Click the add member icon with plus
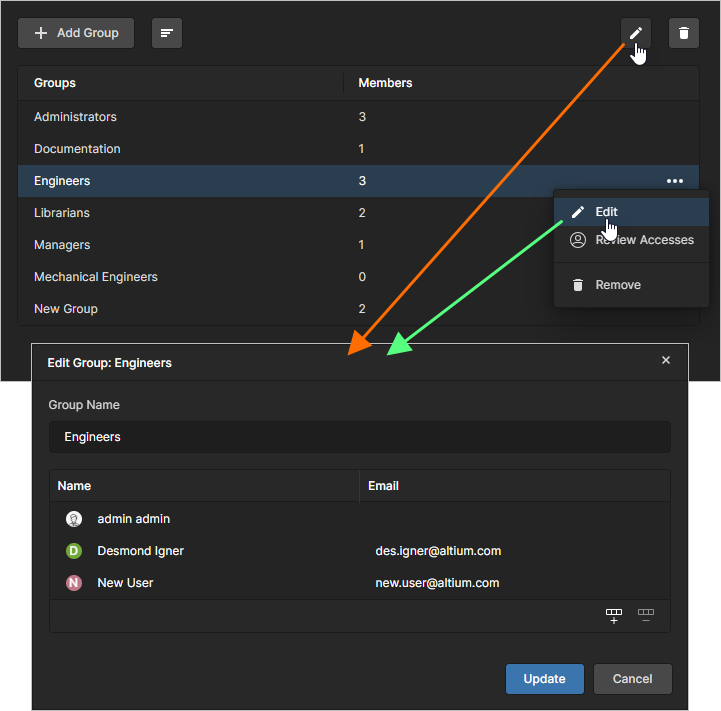This screenshot has width=721, height=711. (x=614, y=616)
